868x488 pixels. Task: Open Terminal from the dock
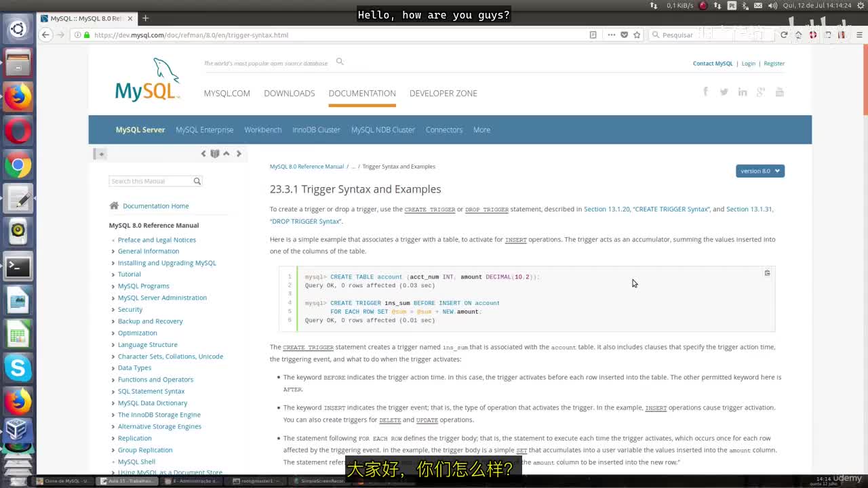pyautogui.click(x=18, y=267)
